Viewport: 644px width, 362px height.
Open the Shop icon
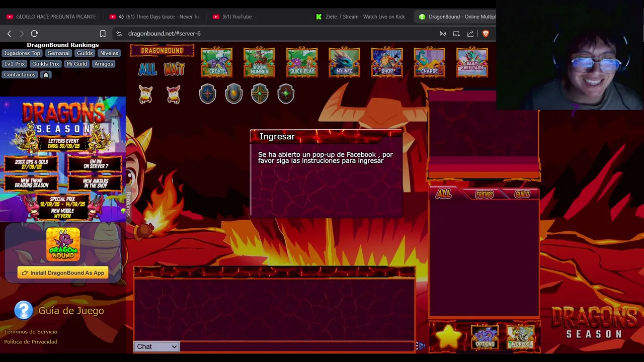(387, 62)
